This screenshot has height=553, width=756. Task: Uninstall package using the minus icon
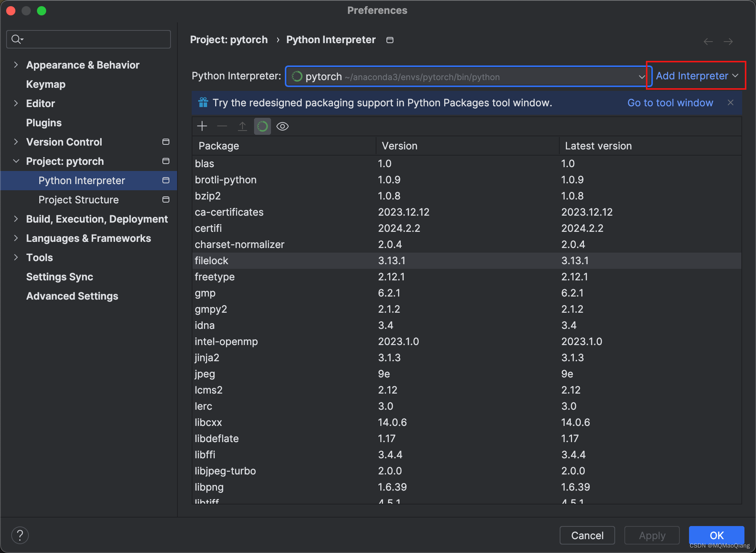point(222,126)
